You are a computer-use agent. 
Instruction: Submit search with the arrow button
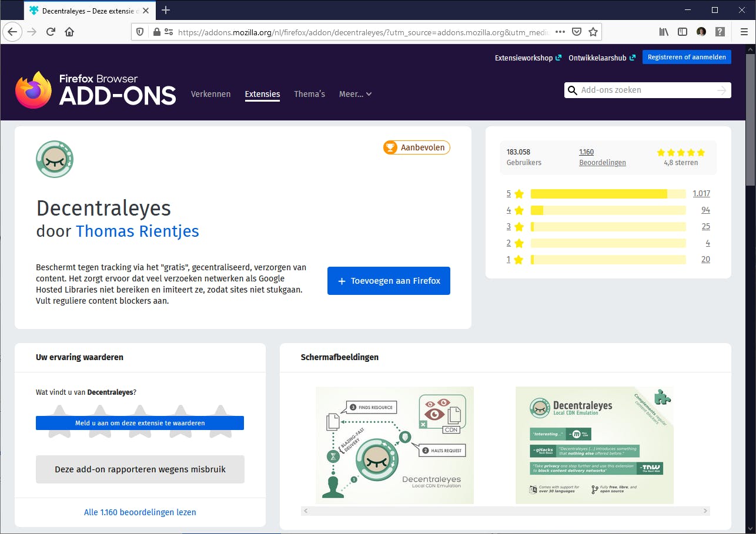point(722,90)
